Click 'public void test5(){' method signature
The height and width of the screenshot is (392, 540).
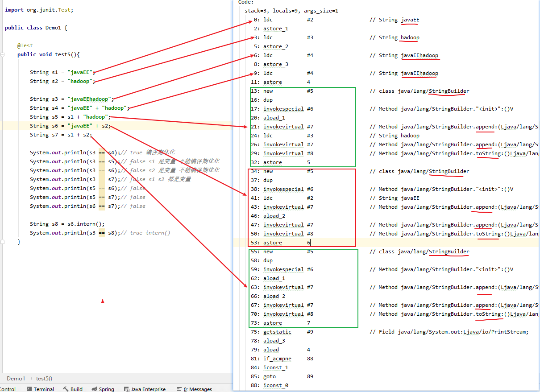click(48, 54)
